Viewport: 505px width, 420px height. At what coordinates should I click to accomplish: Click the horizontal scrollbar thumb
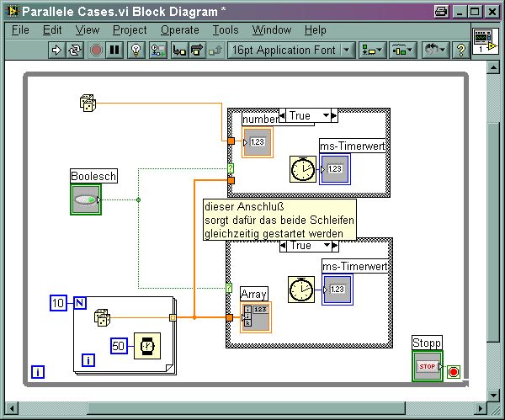point(247,409)
